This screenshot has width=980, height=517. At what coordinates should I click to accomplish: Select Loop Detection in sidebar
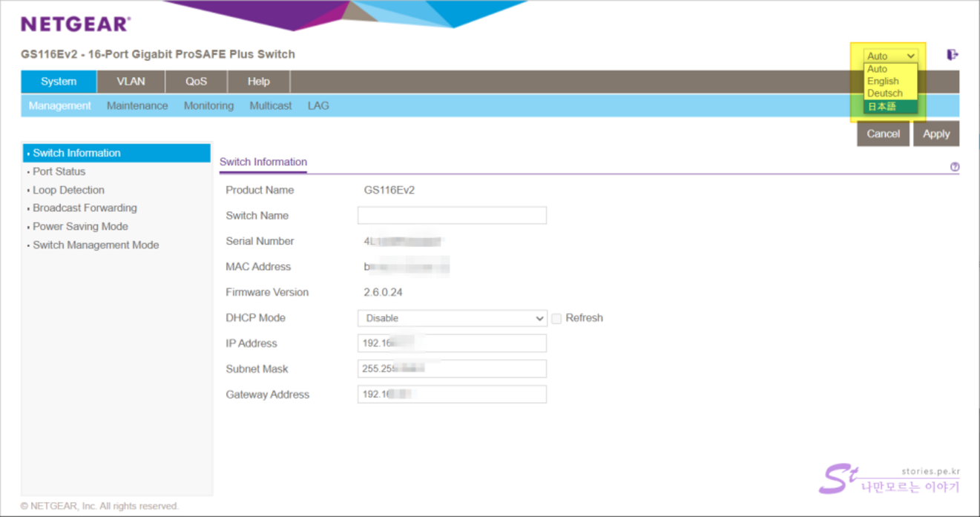click(x=68, y=190)
